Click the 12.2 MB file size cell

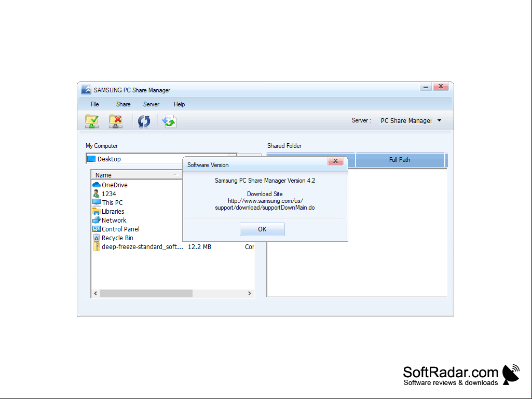[x=199, y=246]
